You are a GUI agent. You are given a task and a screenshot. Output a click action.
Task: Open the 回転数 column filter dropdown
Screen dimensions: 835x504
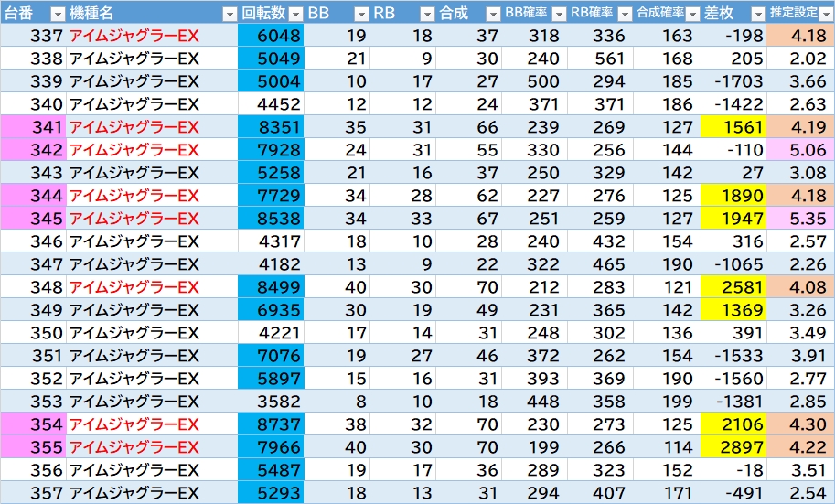295,15
